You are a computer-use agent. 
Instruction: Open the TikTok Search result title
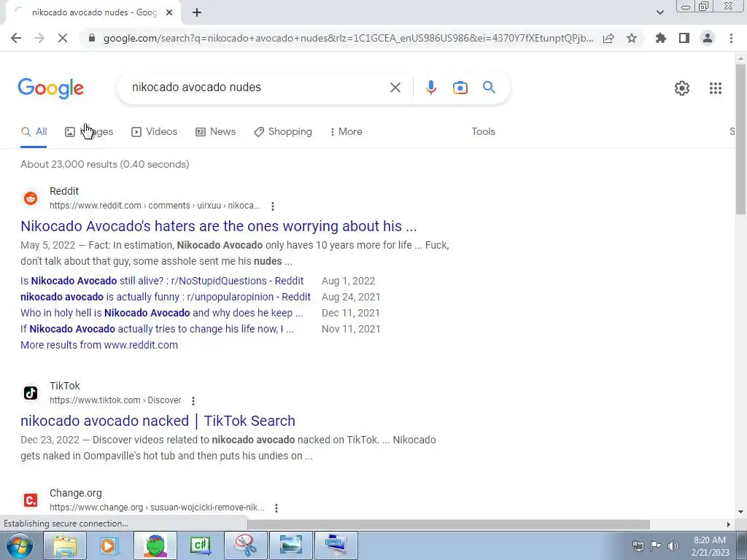[158, 421]
